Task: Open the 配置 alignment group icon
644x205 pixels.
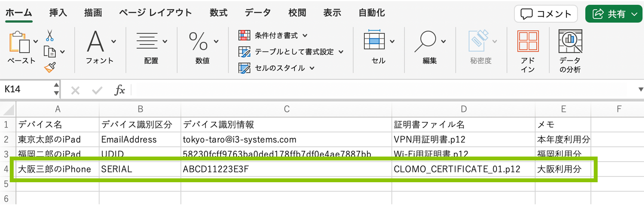Action: click(x=147, y=41)
